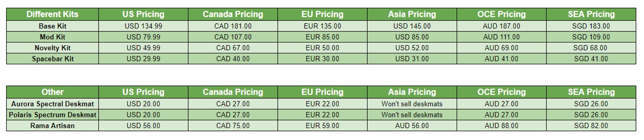Click the AUD 187.00 price cell

(x=501, y=26)
